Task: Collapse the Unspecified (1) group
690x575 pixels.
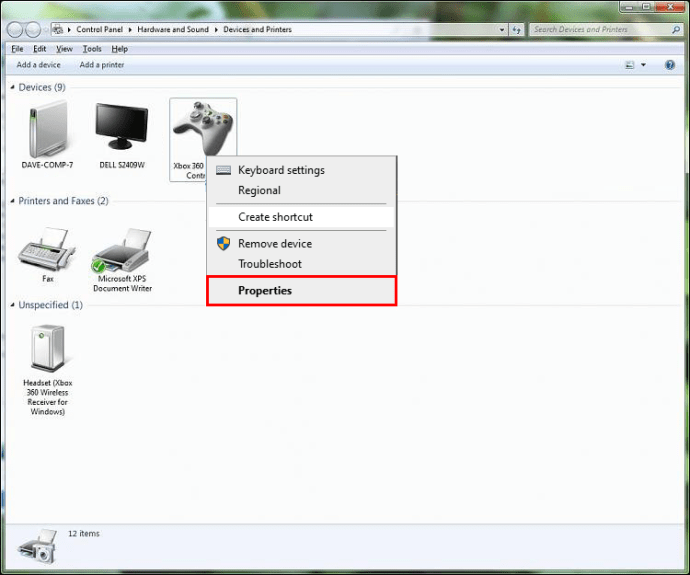Action: click(12, 305)
